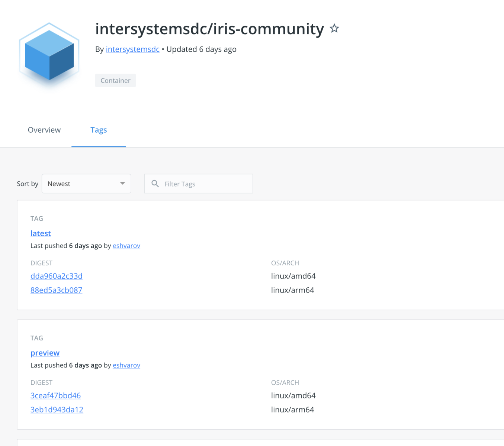
Task: Click the search magnifier icon
Action: (x=155, y=184)
